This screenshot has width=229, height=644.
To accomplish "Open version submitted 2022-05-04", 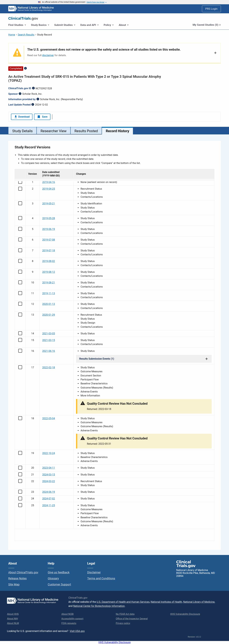I will pos(48,418).
